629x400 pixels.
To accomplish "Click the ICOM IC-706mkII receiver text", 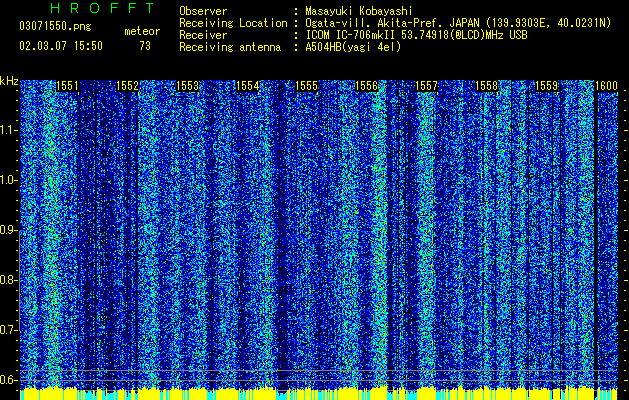I will 416,35.
